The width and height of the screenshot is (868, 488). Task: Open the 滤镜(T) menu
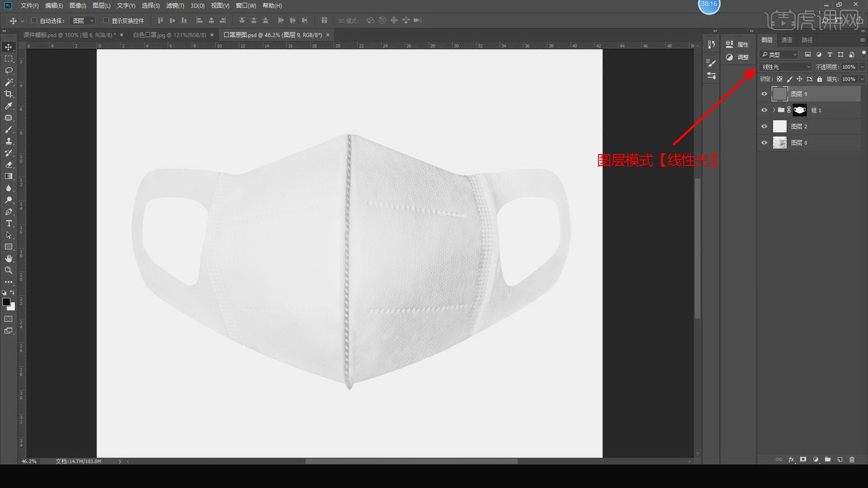(175, 6)
